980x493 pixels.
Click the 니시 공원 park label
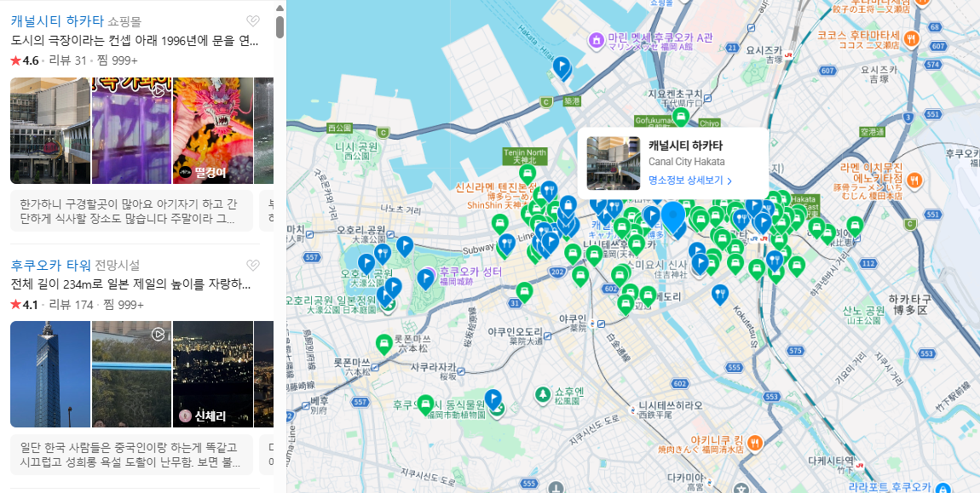(356, 152)
